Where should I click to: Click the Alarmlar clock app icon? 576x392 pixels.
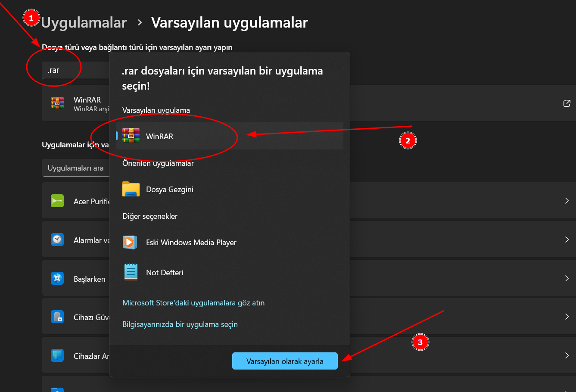(x=57, y=240)
